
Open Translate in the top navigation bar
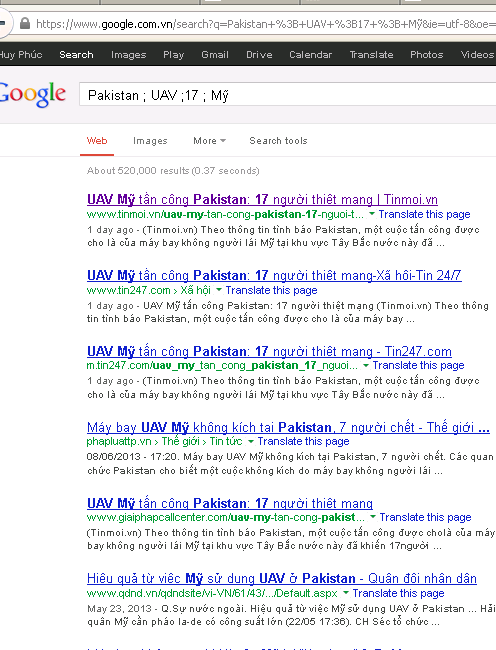click(x=371, y=54)
